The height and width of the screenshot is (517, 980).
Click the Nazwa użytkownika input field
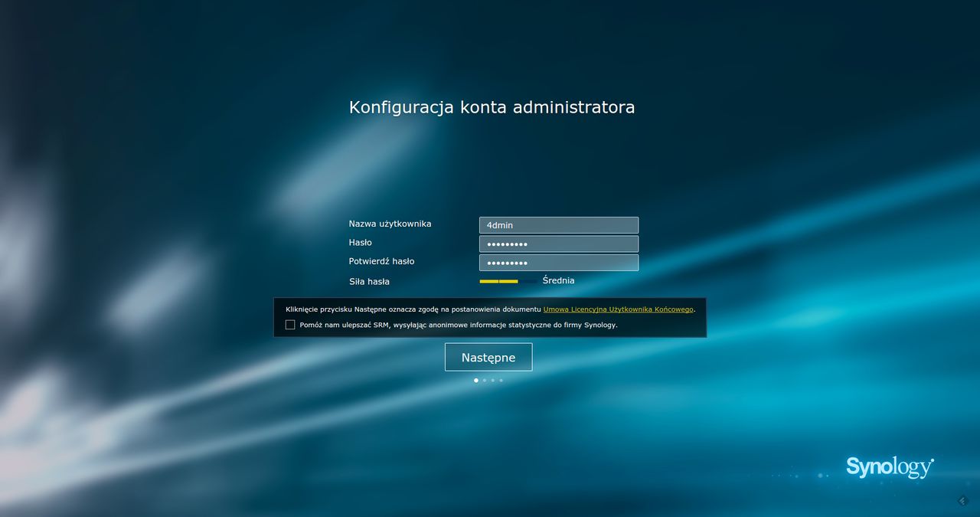tap(559, 225)
